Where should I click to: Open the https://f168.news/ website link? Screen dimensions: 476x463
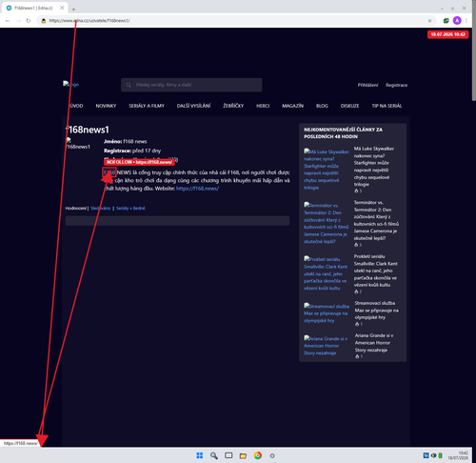point(197,189)
